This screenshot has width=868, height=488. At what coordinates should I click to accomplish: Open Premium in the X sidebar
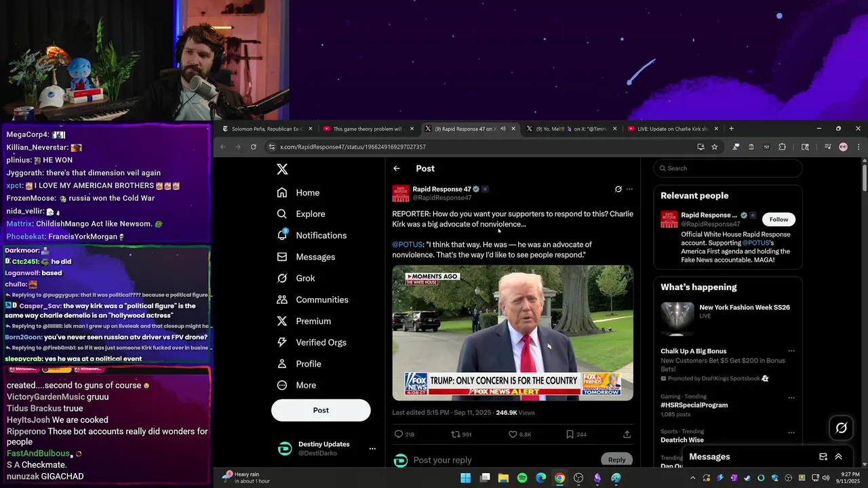304,321
